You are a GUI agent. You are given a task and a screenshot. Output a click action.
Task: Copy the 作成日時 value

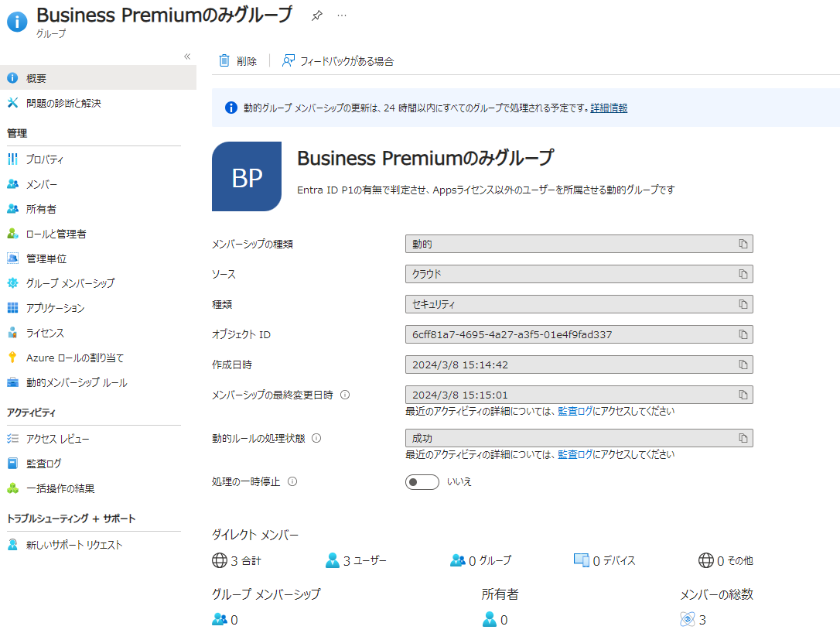[743, 364]
